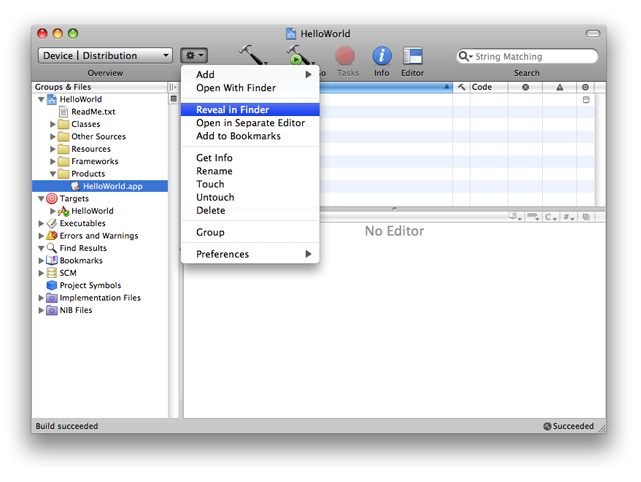Toggle the Editor toolbar icon

412,56
